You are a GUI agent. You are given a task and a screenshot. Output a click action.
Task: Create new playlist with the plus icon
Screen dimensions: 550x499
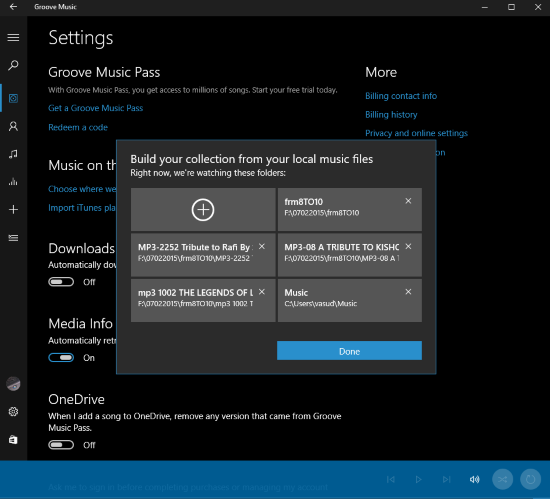(13, 210)
